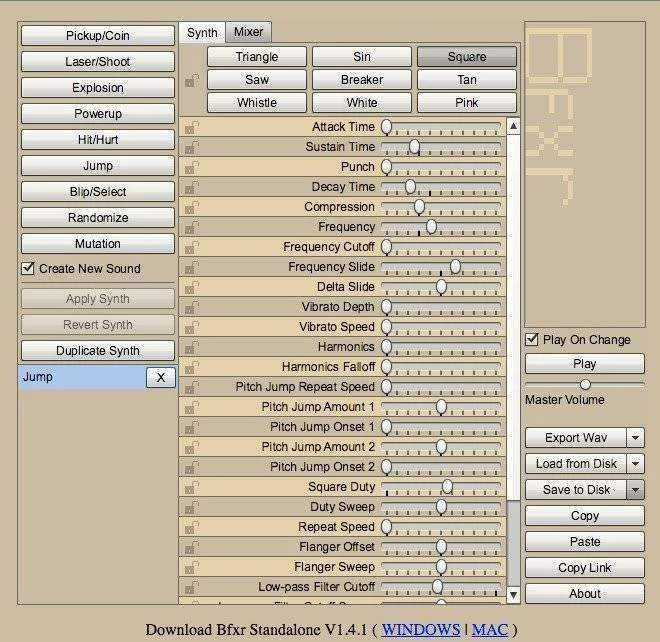Toggle the lock icon beside Attack Time

(192, 128)
